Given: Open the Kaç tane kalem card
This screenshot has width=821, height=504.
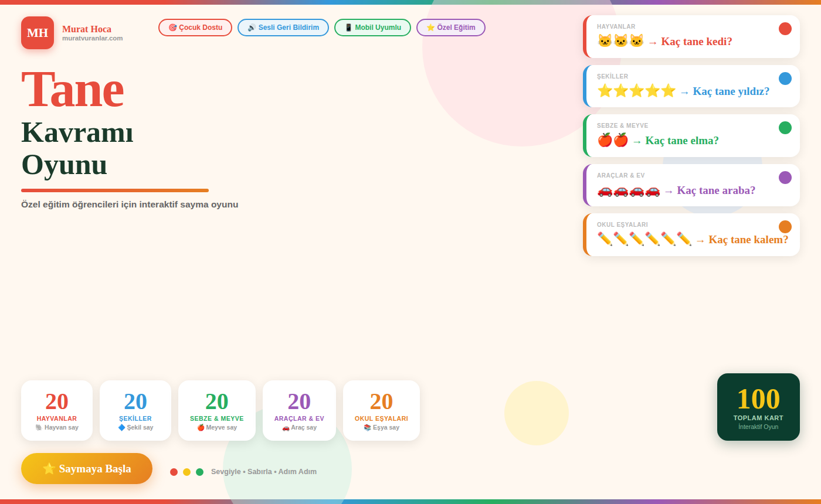Looking at the screenshot, I should [x=691, y=234].
